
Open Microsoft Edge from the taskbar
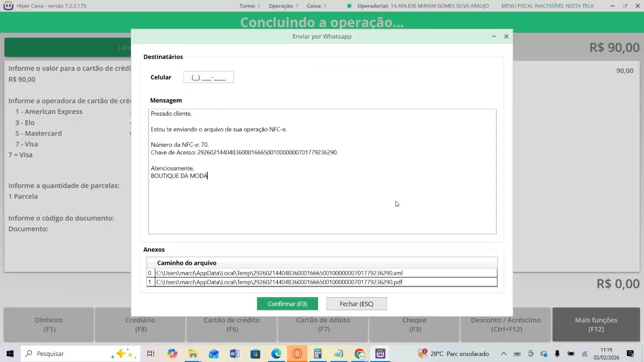pos(276,353)
